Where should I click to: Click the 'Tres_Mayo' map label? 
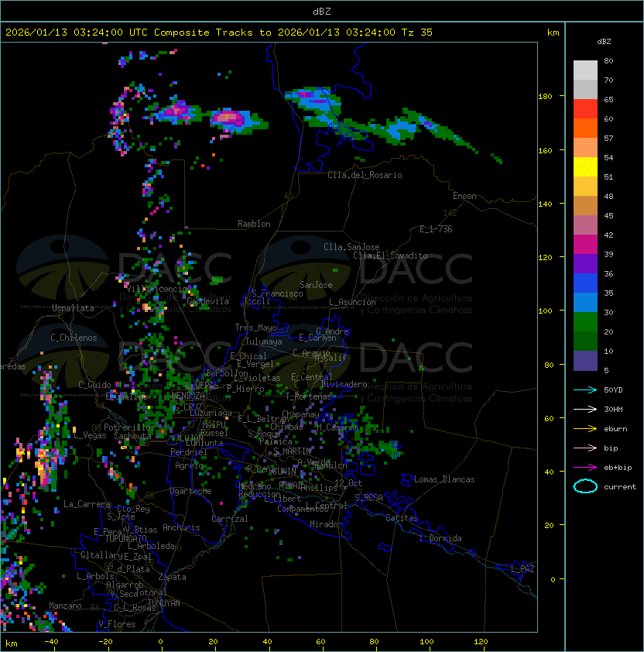(255, 328)
